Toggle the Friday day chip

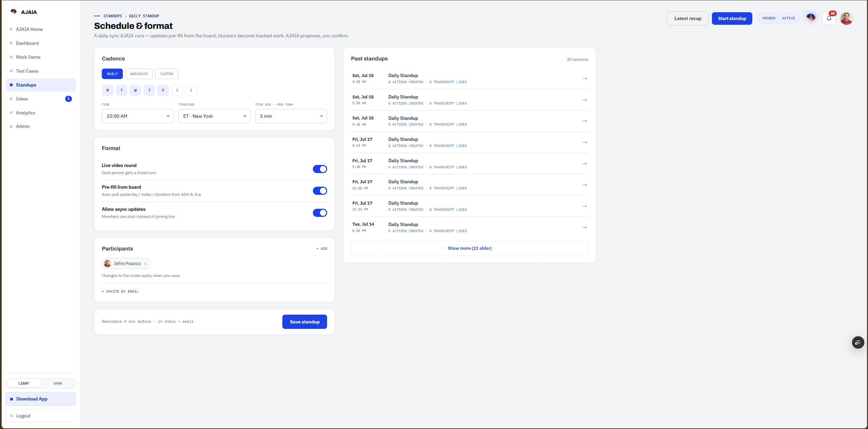click(x=163, y=90)
